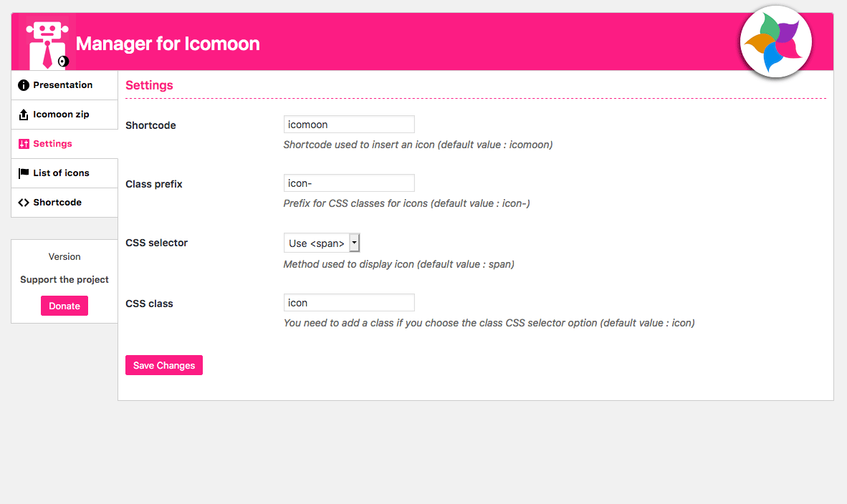Open the Presentation tab
Viewport: 847px width, 504px height.
point(63,85)
